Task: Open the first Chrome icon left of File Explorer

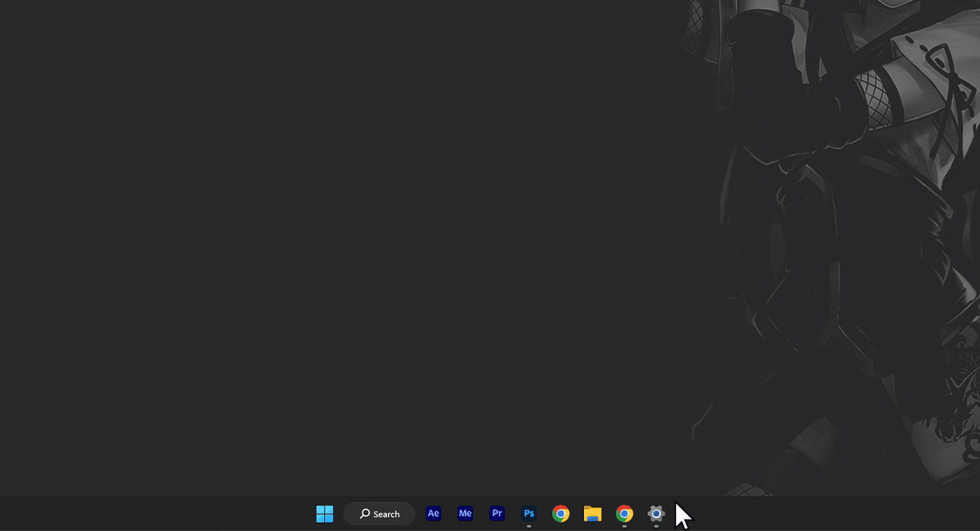Action: pos(560,514)
